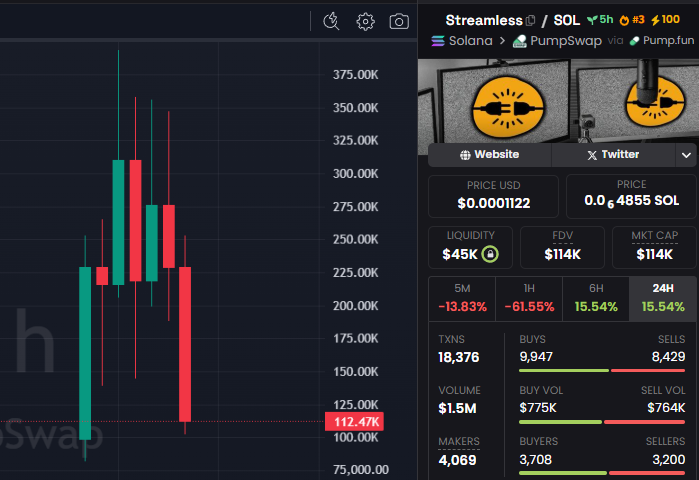Screen dimensions: 699x480
Task: Click the flame #3 trending badge
Action: (x=632, y=20)
